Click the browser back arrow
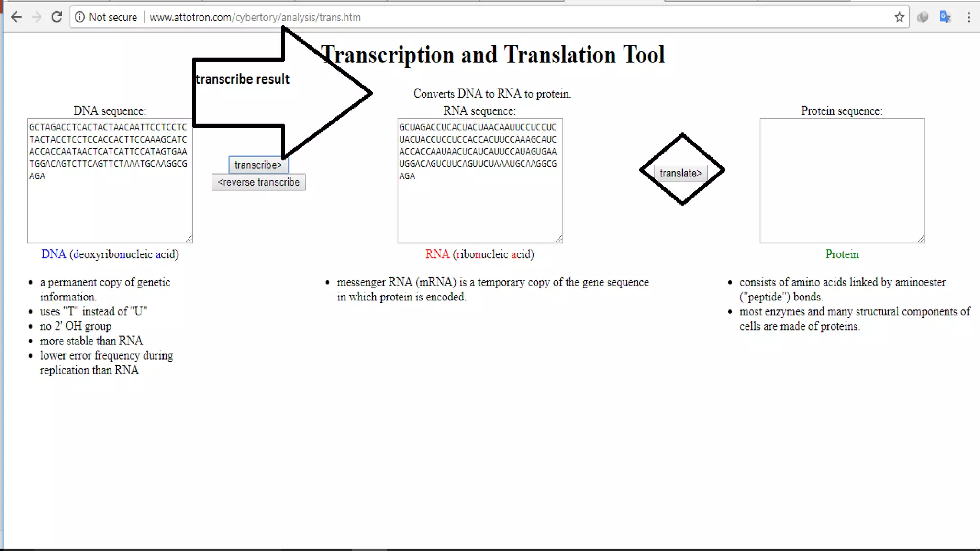Viewport: 980px width, 551px height. [x=16, y=17]
